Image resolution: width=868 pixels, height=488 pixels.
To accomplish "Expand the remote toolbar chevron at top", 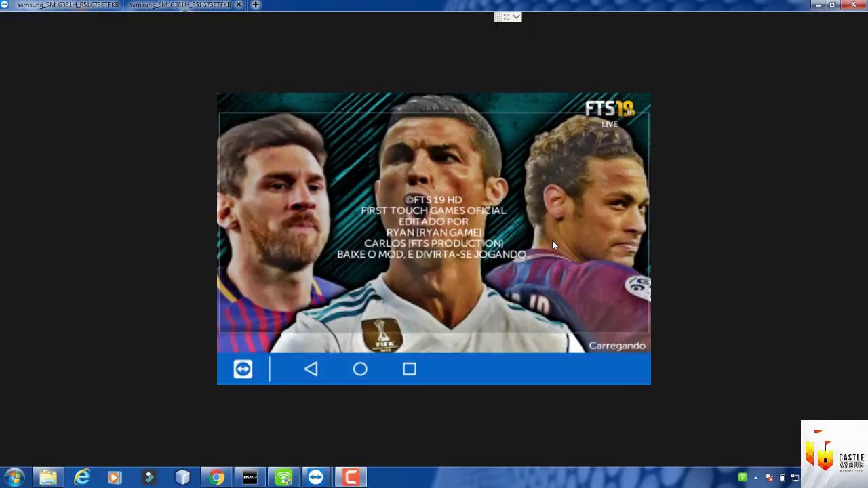I will [x=517, y=17].
